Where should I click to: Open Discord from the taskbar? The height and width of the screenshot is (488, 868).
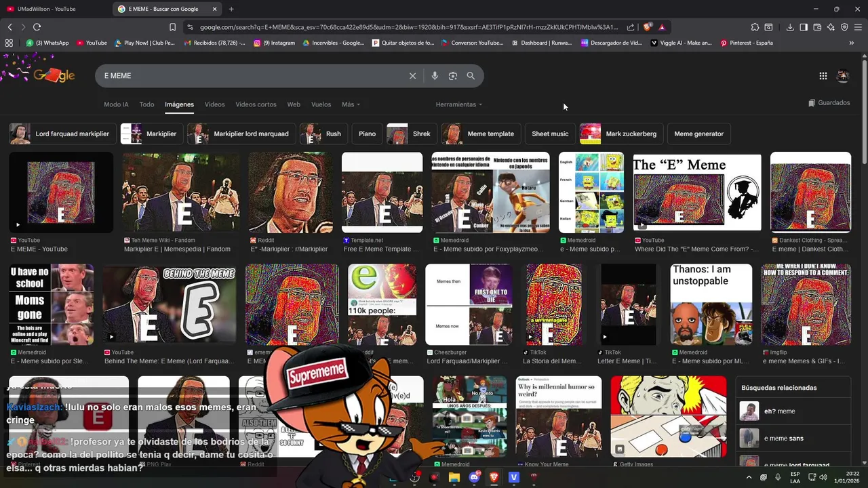pos(474,477)
